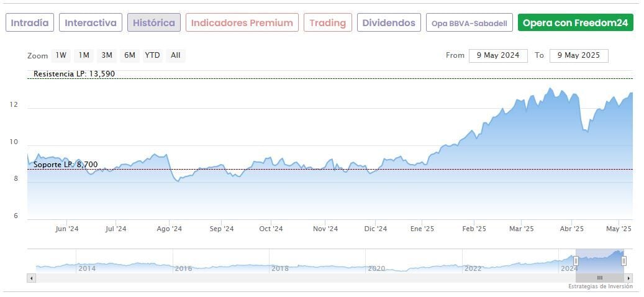The width and height of the screenshot is (644, 297).
Task: Click the scrollbar thumb grip
Action: point(599,278)
